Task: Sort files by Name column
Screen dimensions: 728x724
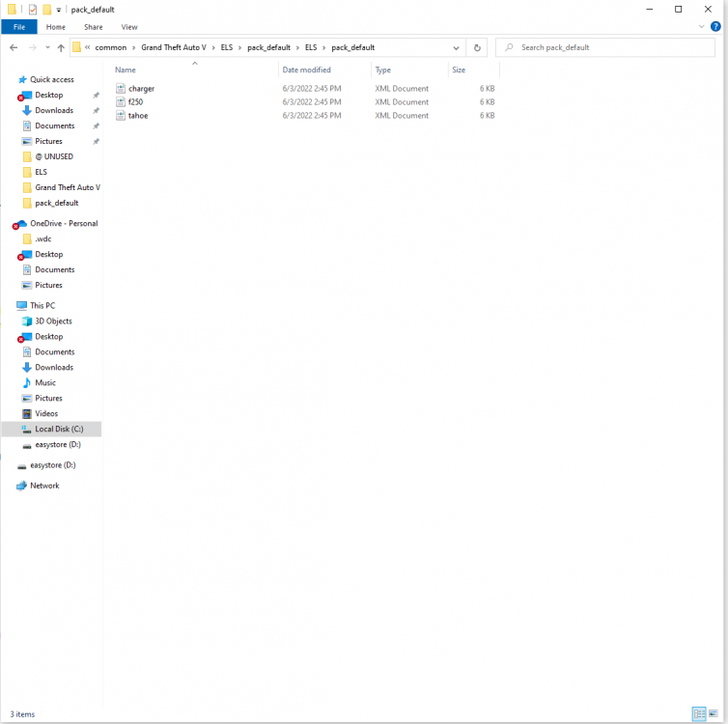Action: pyautogui.click(x=126, y=70)
